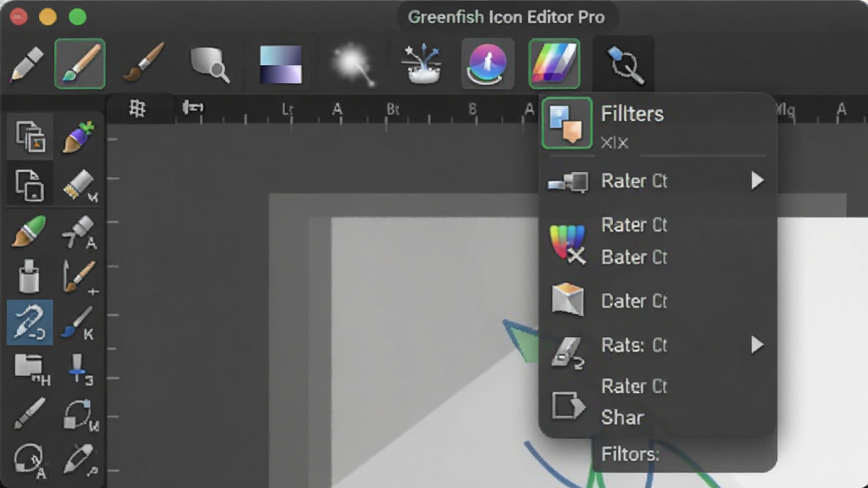The height and width of the screenshot is (488, 868).
Task: Click the green macOS zoom window button
Action: coord(77,17)
